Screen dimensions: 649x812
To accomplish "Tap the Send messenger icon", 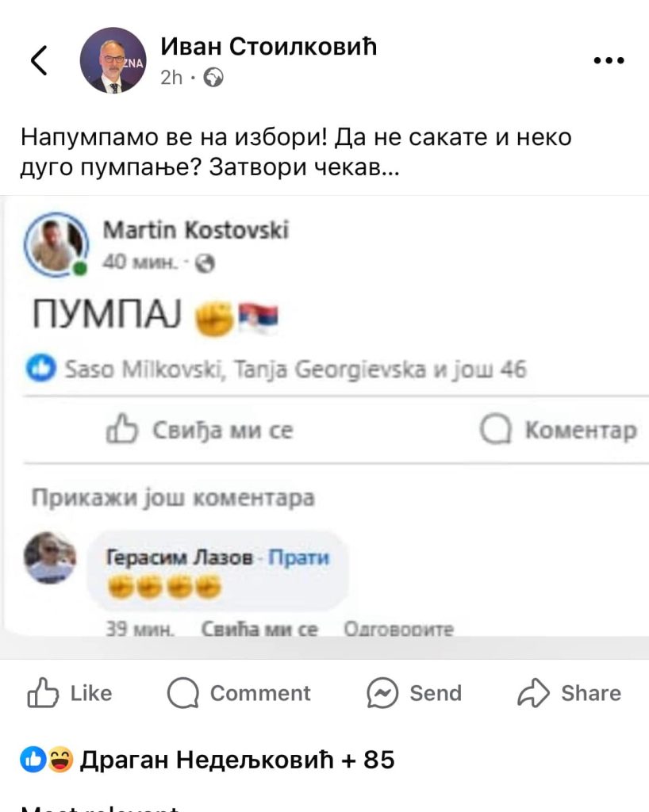I will [x=382, y=693].
